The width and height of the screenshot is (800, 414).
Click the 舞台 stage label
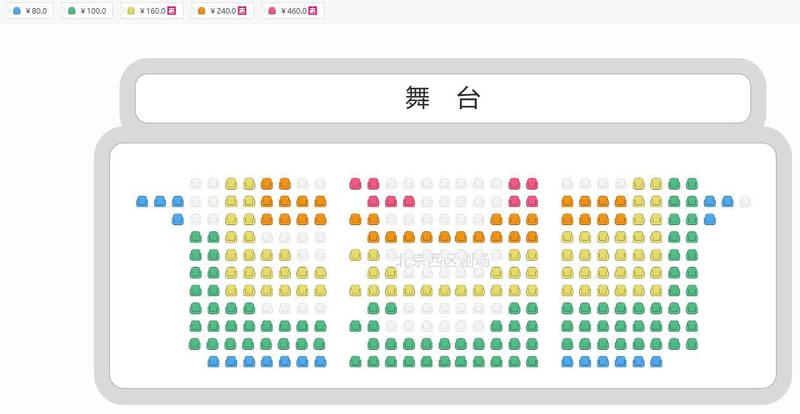(x=442, y=98)
